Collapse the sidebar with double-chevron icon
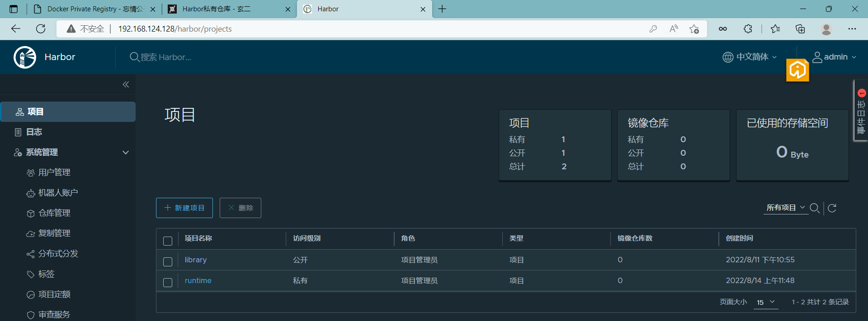This screenshot has width=868, height=321. click(x=126, y=84)
